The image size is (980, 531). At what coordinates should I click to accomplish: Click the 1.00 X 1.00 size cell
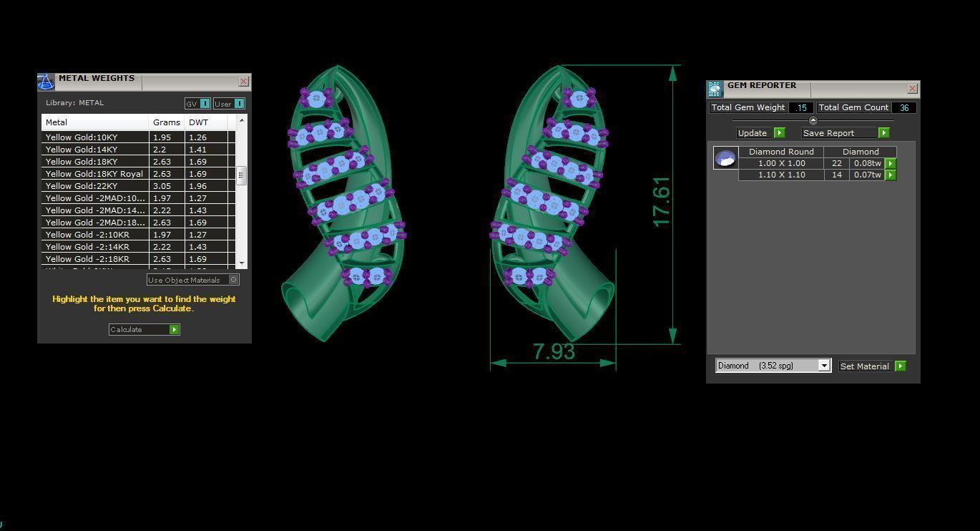coord(781,163)
